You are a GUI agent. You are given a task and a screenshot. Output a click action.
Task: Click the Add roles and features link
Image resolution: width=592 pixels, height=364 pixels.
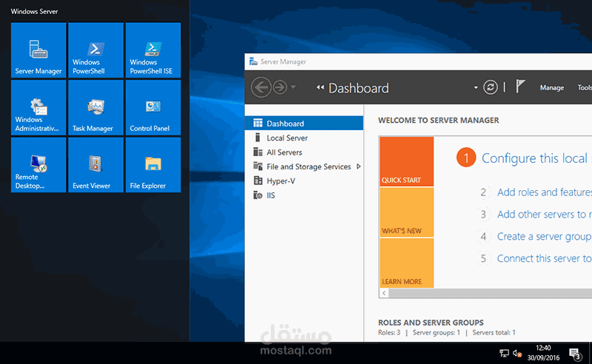544,192
